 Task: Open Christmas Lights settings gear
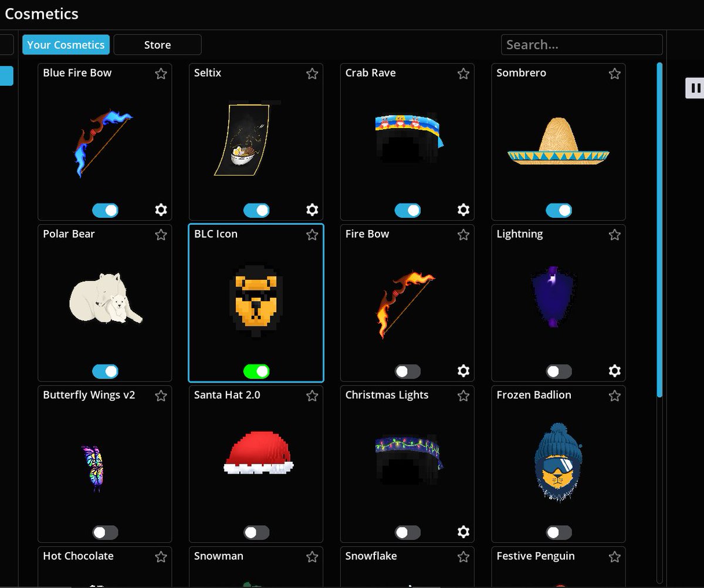463,532
